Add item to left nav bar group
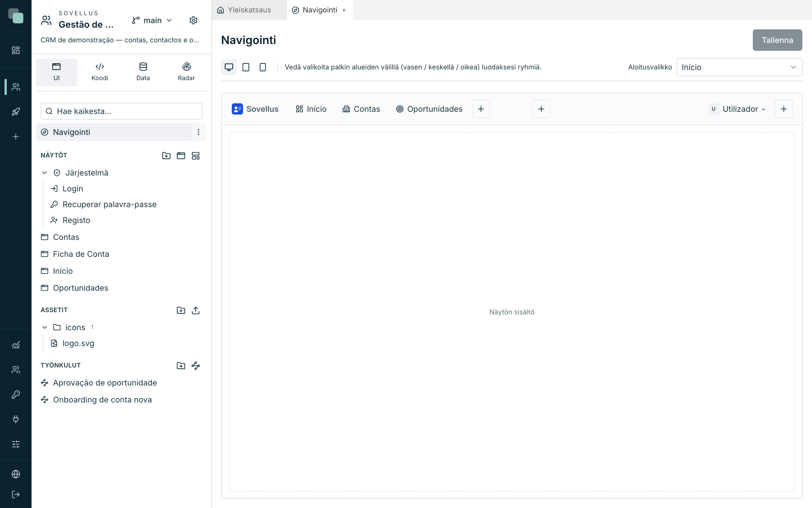 pos(481,109)
